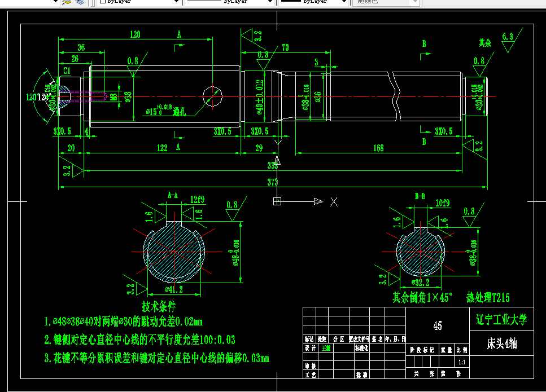Select the part name 床头4轴

click(x=502, y=343)
